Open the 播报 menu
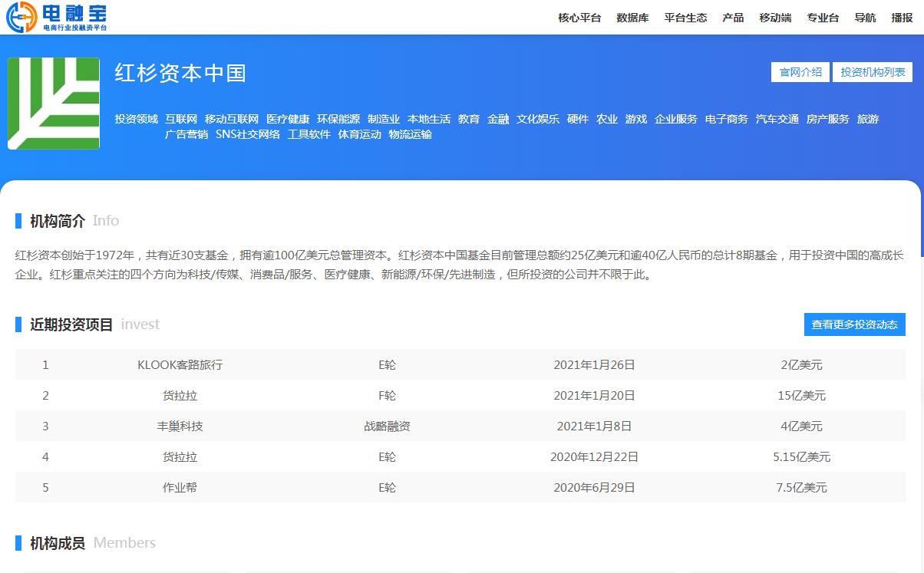Screen dimensions: 924x573 pos(902,18)
